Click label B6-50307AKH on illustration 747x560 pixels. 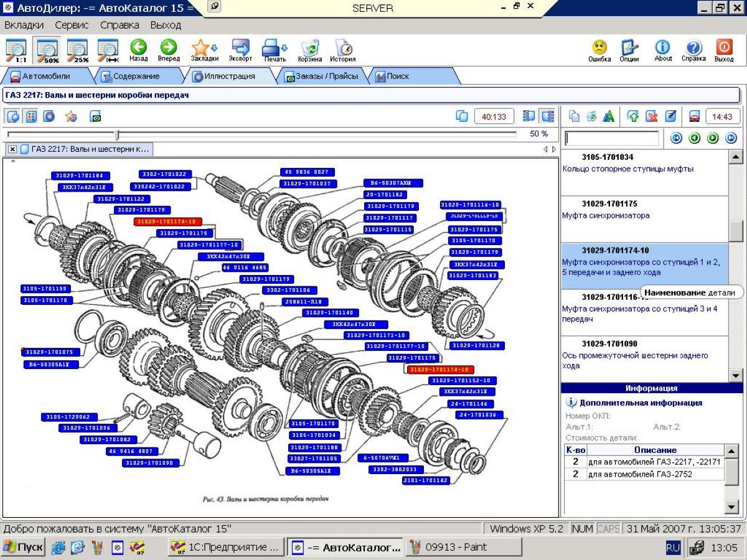[393, 183]
